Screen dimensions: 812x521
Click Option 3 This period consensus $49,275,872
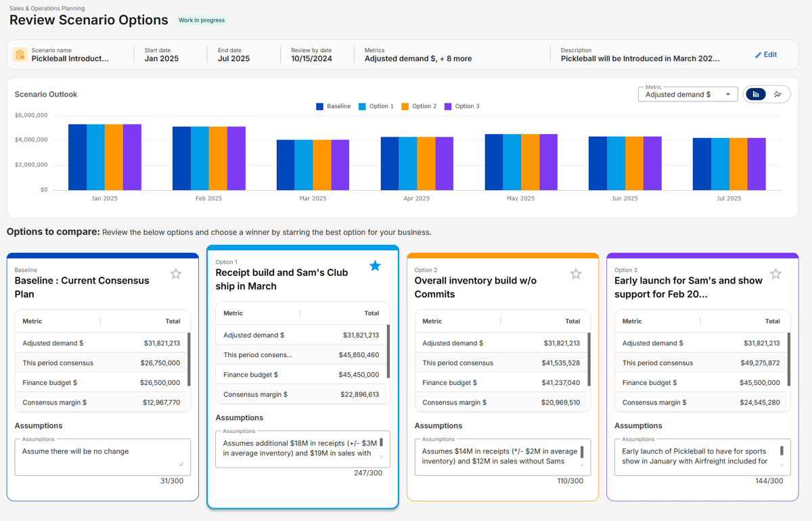[x=701, y=363]
